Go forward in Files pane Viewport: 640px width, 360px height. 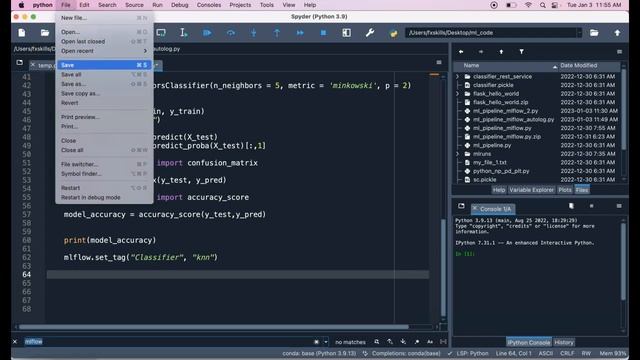(481, 52)
